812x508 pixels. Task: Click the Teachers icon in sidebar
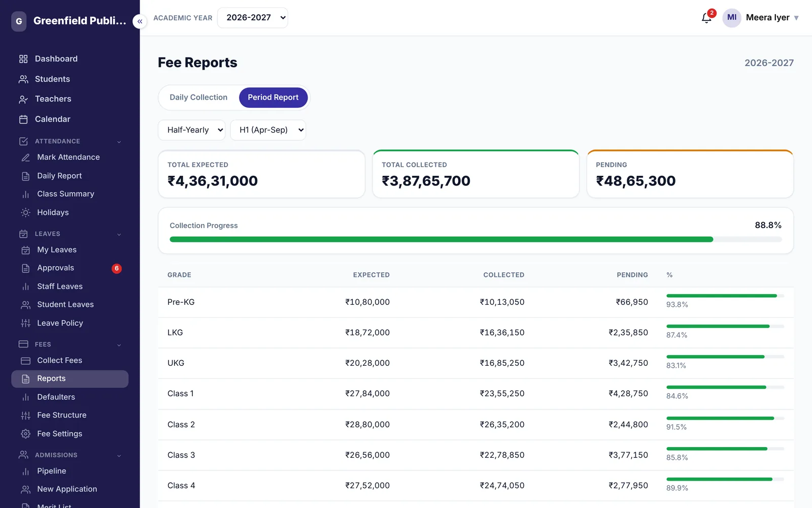(23, 99)
